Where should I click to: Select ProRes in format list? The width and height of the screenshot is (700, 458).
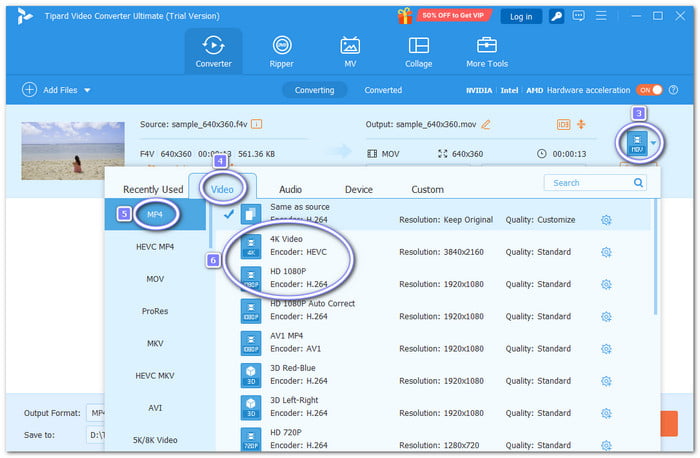click(x=155, y=311)
